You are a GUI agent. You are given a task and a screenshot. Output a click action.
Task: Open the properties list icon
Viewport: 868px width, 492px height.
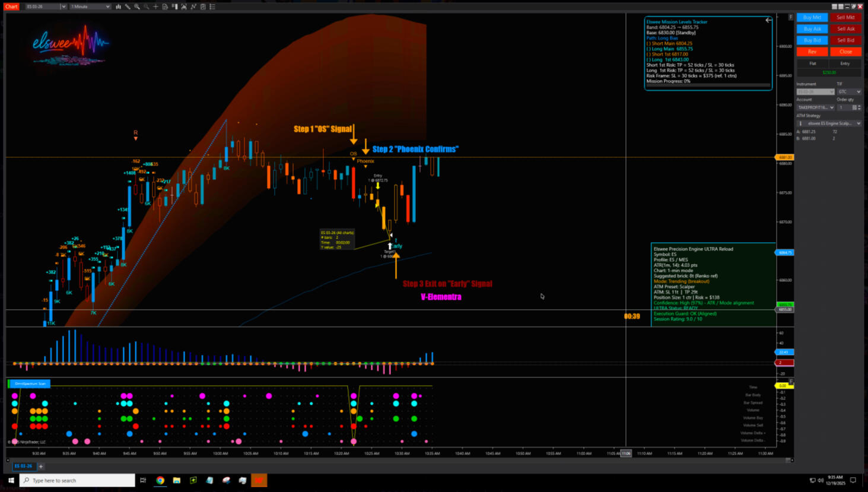pyautogui.click(x=212, y=7)
